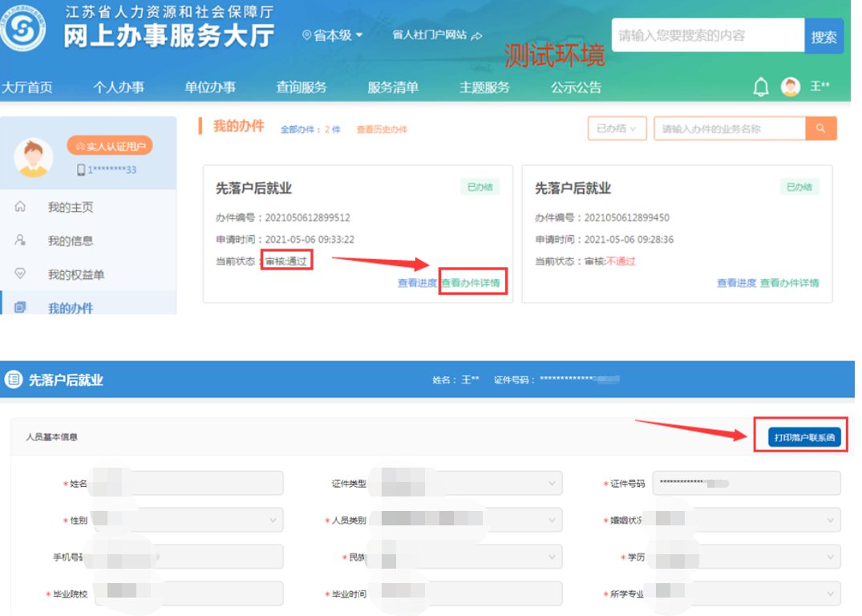Image resolution: width=862 pixels, height=616 pixels.
Task: Click the 查看历史办件 link
Action: [382, 129]
